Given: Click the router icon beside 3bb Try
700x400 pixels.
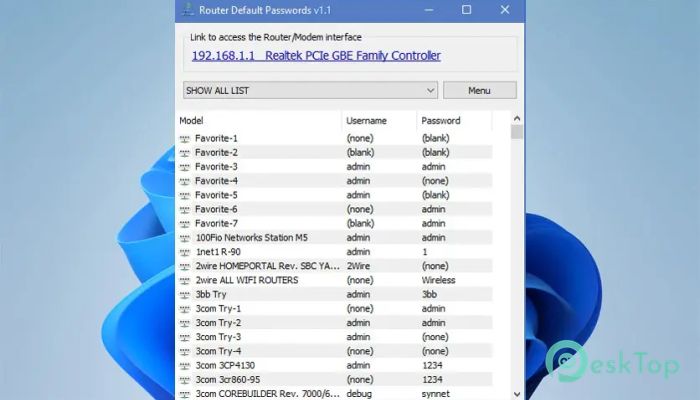Looking at the screenshot, I should (184, 295).
